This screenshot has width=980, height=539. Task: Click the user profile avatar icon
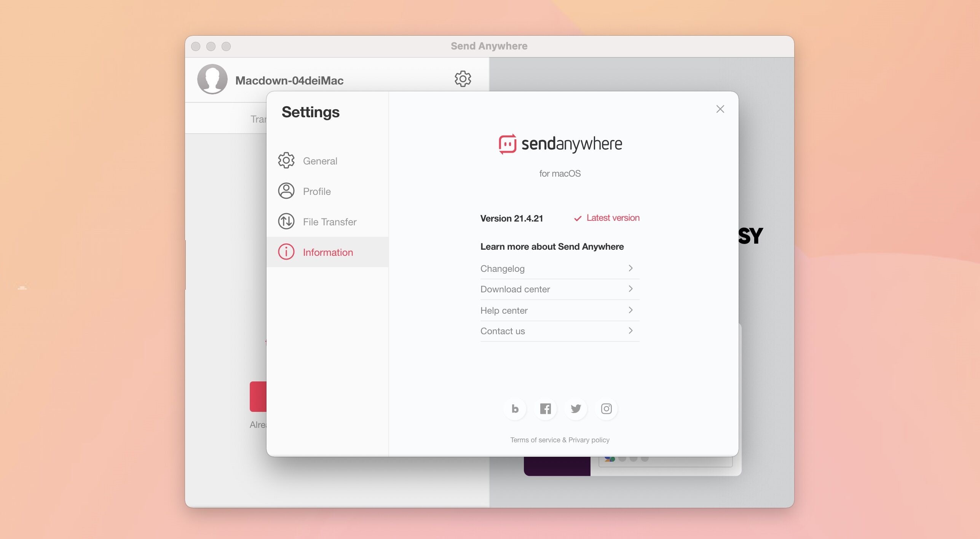click(x=211, y=79)
